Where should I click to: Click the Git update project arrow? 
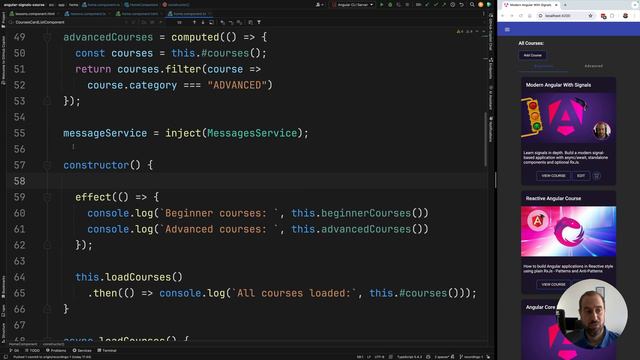click(x=427, y=5)
